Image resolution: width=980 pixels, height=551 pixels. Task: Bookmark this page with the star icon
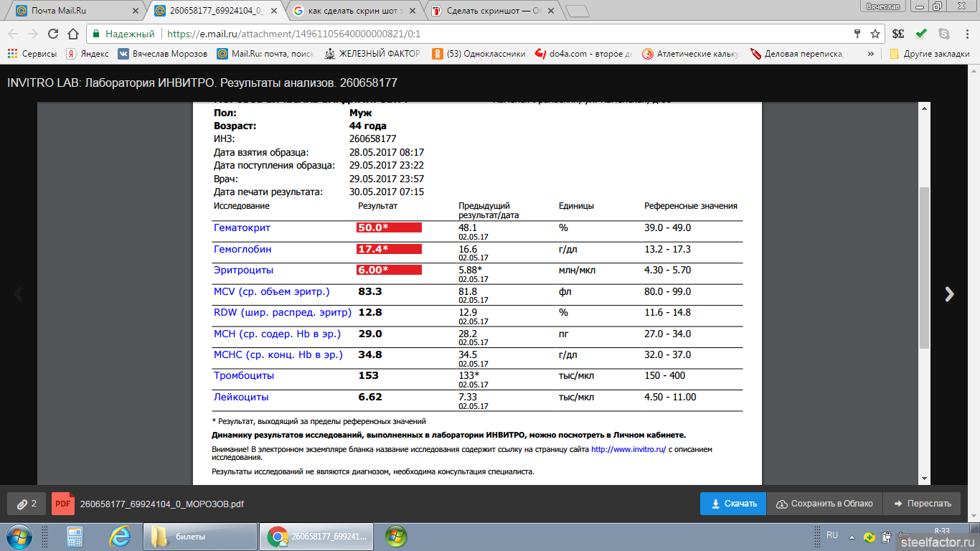(875, 34)
